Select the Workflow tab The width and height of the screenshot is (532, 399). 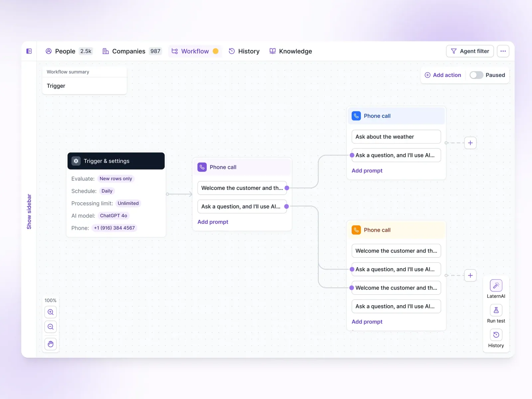tap(195, 51)
